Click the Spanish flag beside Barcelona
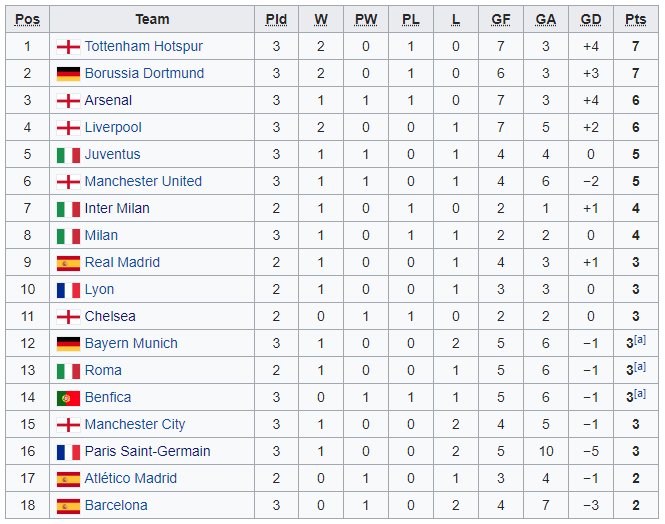Viewport: 665px width, 524px height. pos(68,505)
